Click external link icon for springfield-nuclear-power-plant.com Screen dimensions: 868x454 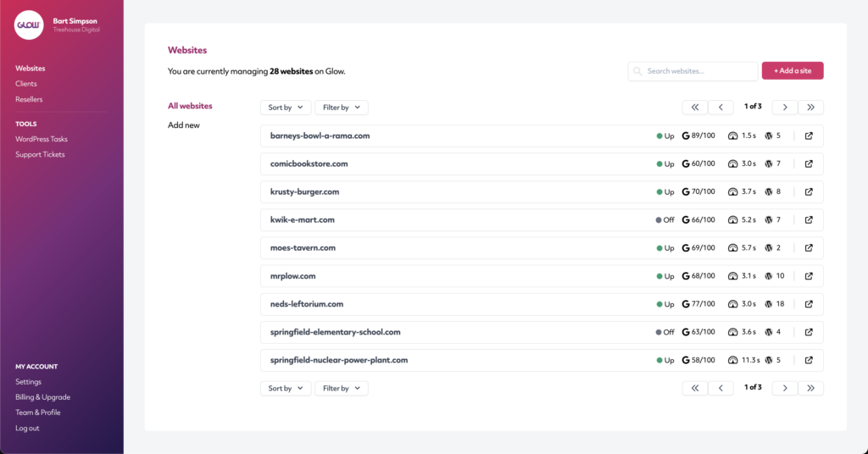[x=809, y=360]
